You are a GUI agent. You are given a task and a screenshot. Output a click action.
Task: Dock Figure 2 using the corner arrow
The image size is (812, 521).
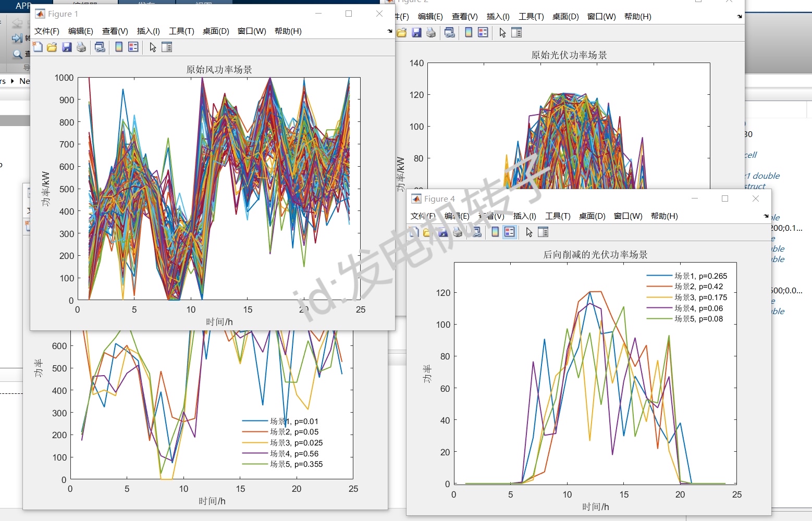(x=740, y=17)
